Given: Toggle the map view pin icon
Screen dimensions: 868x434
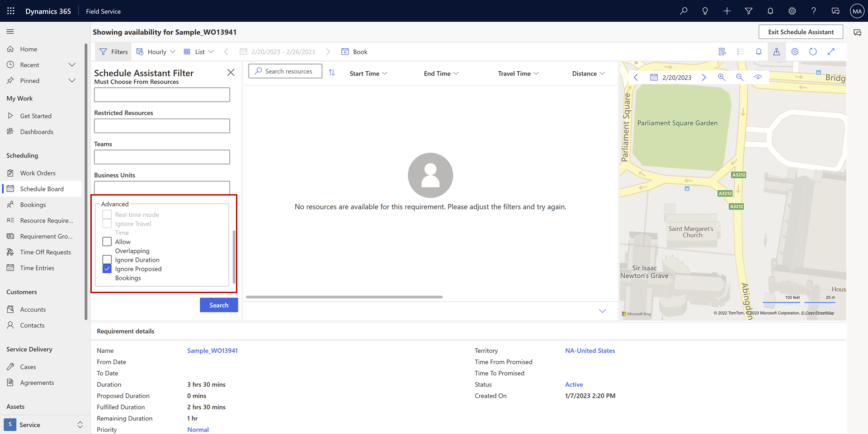Looking at the screenshot, I should pos(776,51).
